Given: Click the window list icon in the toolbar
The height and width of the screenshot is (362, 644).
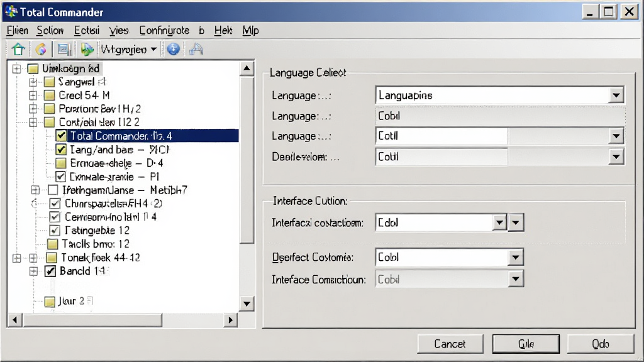Looking at the screenshot, I should [64, 50].
